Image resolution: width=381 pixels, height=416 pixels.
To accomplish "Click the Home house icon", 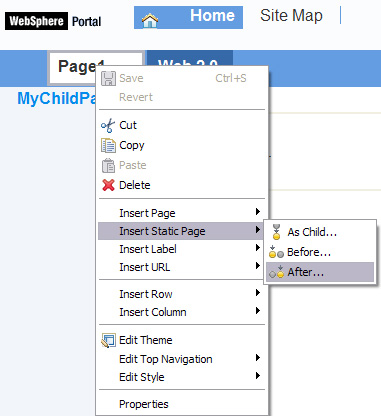I will (150, 20).
